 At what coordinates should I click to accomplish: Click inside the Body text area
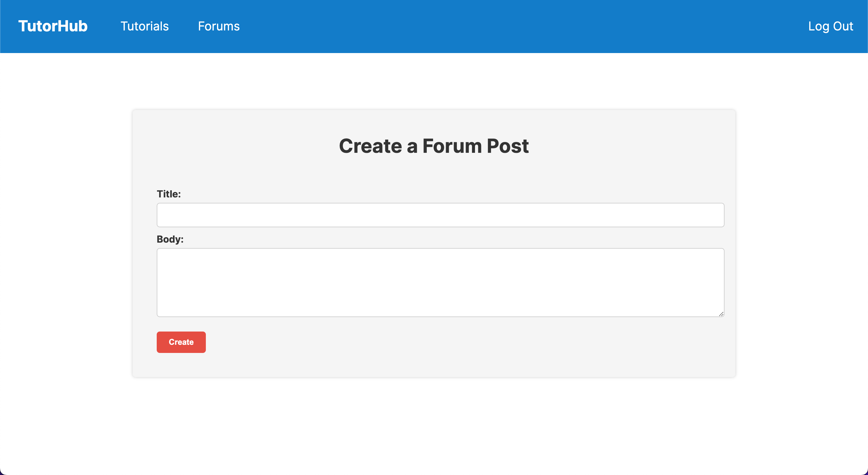pos(440,282)
